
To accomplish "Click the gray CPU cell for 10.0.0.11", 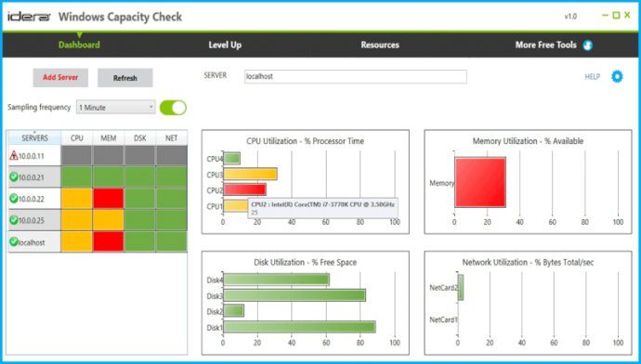I will coord(76,155).
